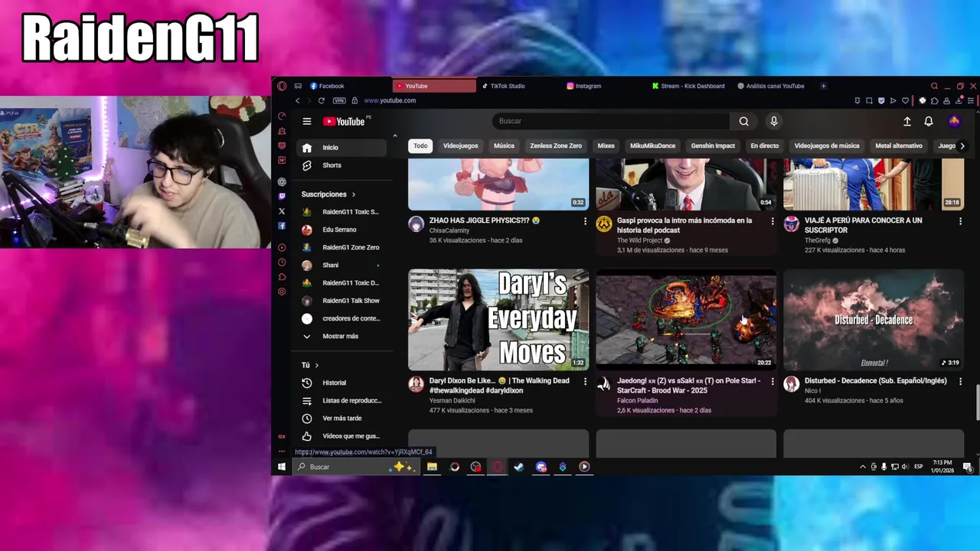980x551 pixels.
Task: Expand the Suscripciones section header
Action: (x=328, y=194)
